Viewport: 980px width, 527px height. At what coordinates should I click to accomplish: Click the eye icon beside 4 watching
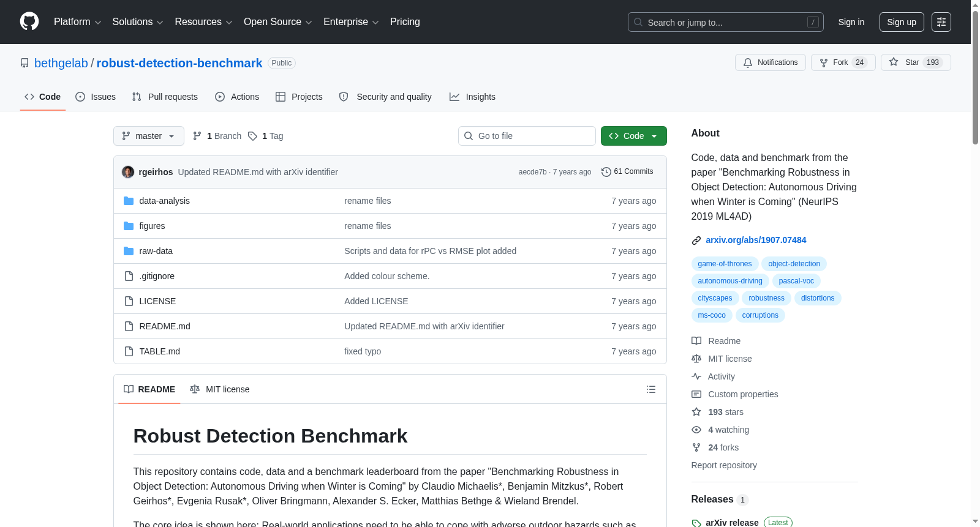696,430
